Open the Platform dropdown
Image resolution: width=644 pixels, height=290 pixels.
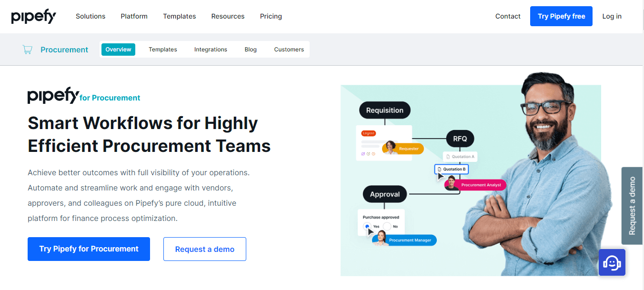(x=134, y=16)
